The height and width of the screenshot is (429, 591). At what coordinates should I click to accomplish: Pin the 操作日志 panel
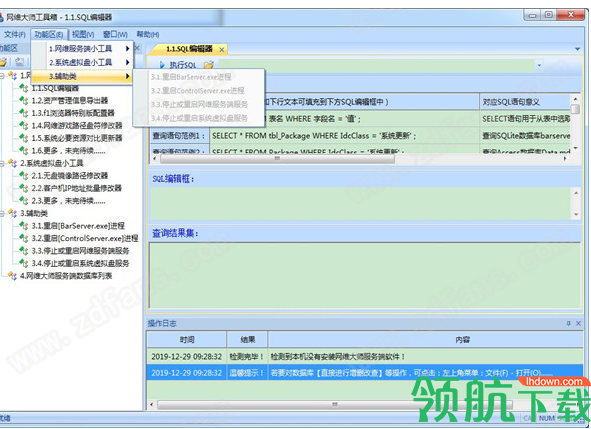pos(568,323)
